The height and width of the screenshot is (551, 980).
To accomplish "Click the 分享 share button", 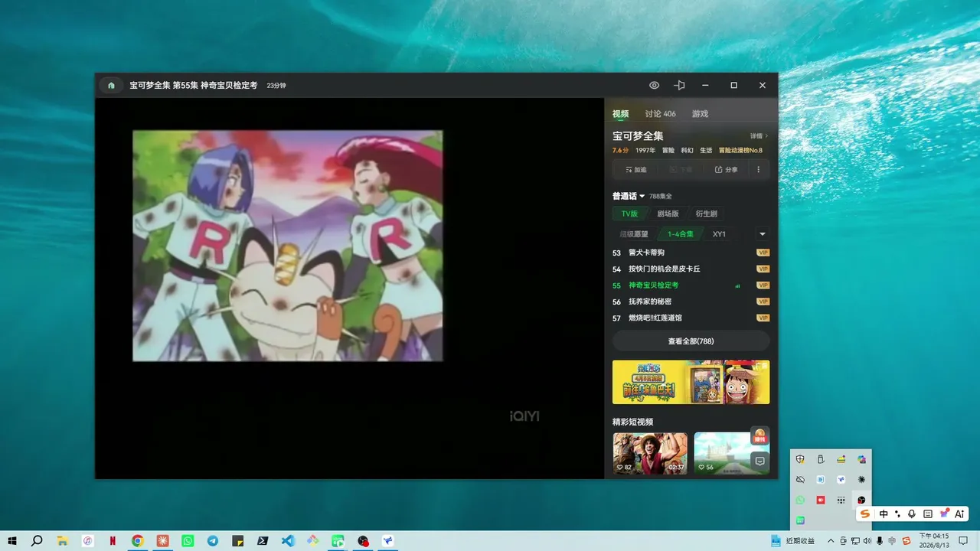I will (727, 170).
